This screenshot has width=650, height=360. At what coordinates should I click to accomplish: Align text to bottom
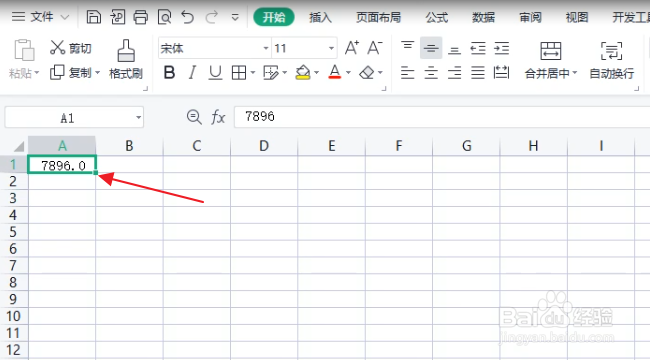pos(454,50)
